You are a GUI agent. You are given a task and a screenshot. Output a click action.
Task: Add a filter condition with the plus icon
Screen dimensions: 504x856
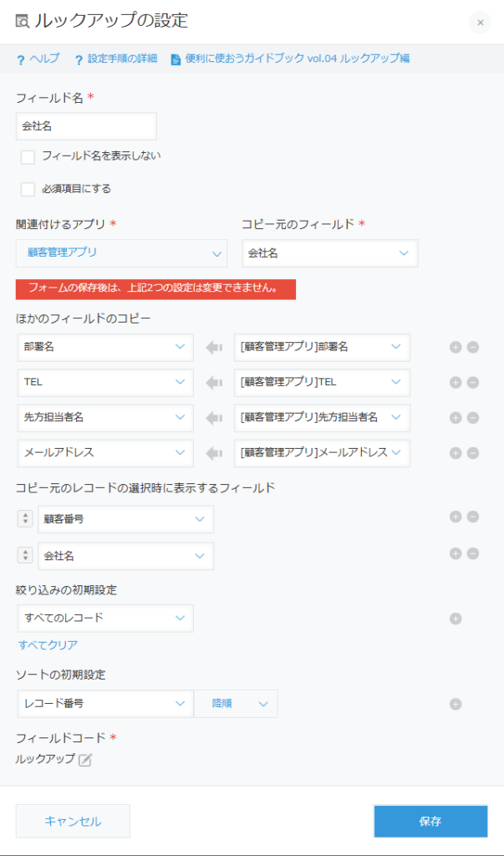click(x=456, y=619)
